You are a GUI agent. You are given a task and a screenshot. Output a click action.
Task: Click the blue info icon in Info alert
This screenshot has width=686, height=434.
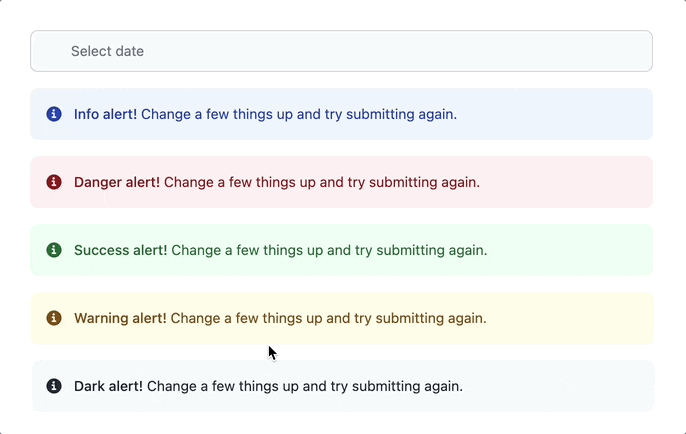pos(54,114)
